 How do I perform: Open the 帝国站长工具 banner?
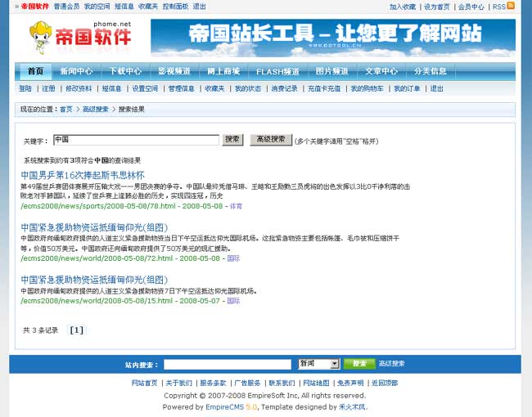tap(332, 38)
